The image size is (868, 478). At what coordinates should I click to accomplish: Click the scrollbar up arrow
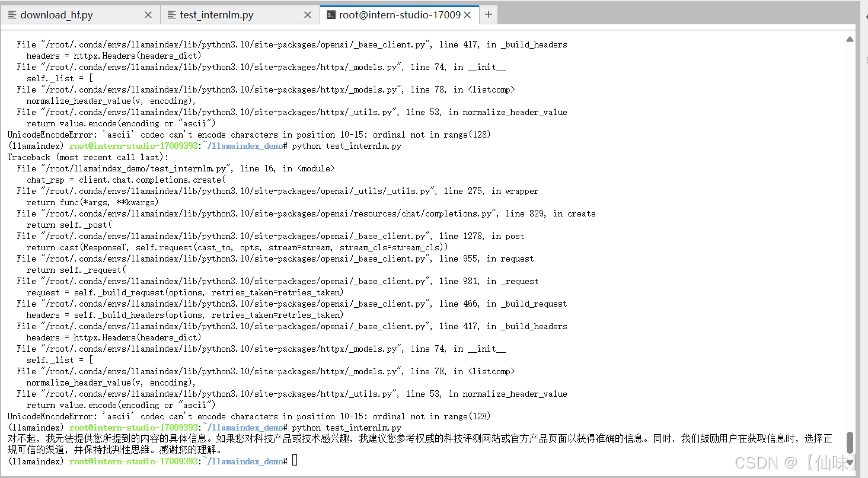tap(850, 39)
